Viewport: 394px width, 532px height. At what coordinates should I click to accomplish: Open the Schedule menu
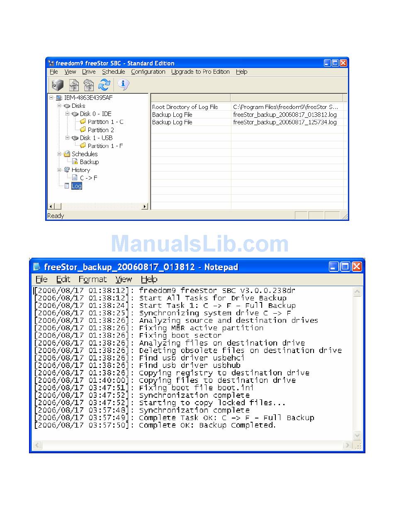click(x=114, y=72)
